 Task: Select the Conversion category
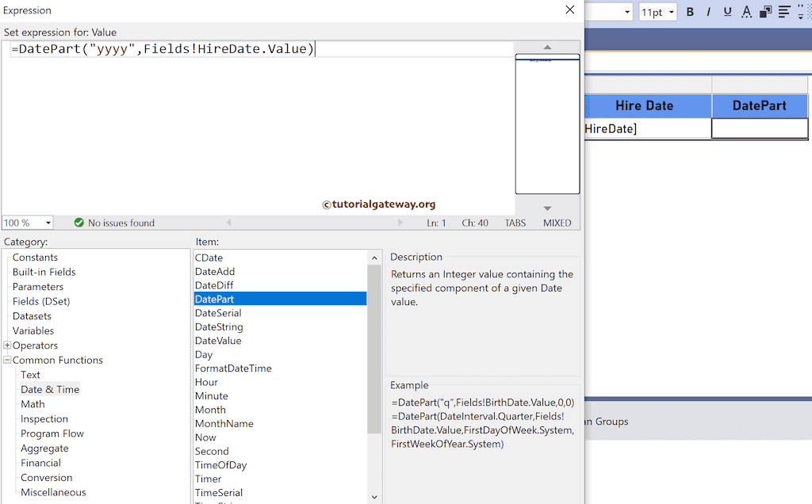coord(46,477)
